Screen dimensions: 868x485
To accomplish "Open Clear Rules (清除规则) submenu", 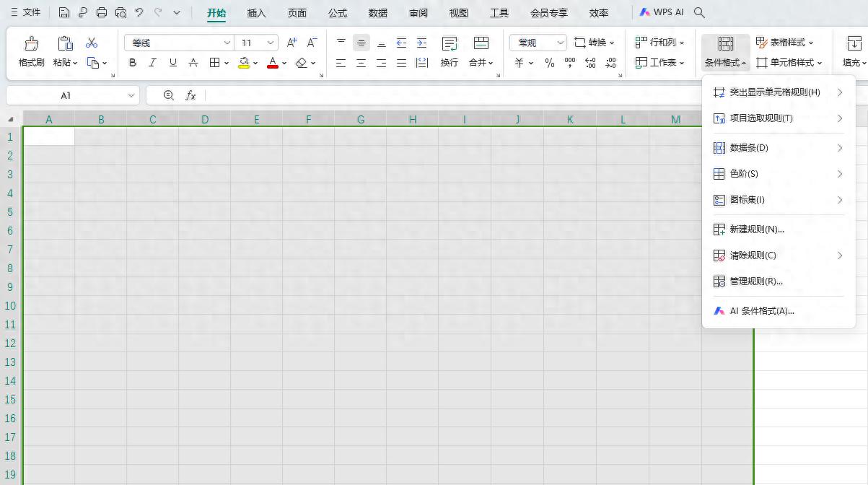I will (779, 255).
